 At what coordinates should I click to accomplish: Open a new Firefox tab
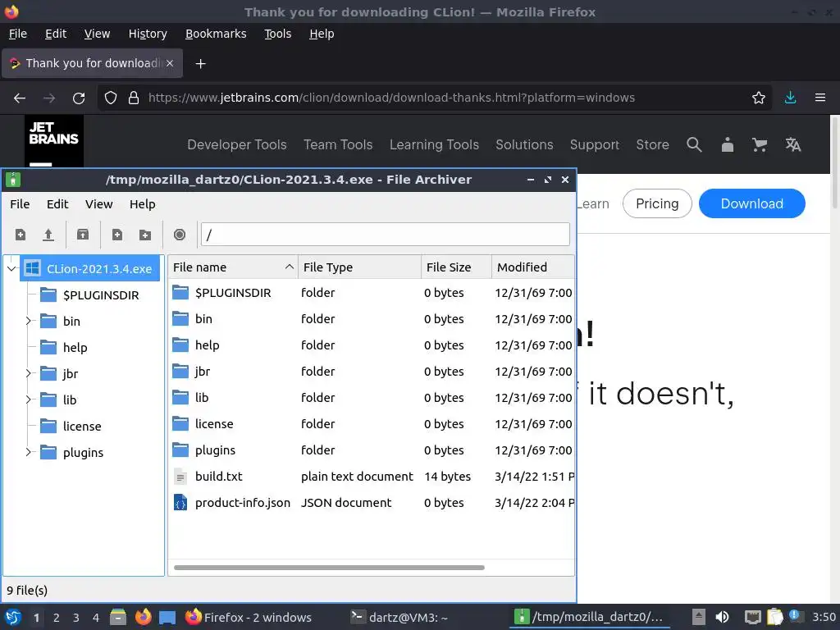(x=200, y=64)
